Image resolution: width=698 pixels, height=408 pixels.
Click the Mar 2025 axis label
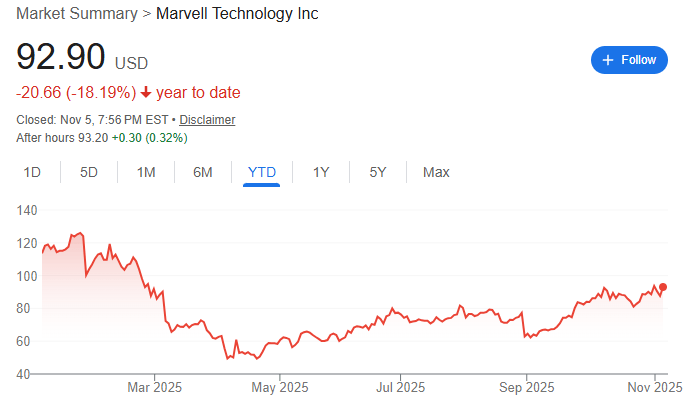point(154,387)
